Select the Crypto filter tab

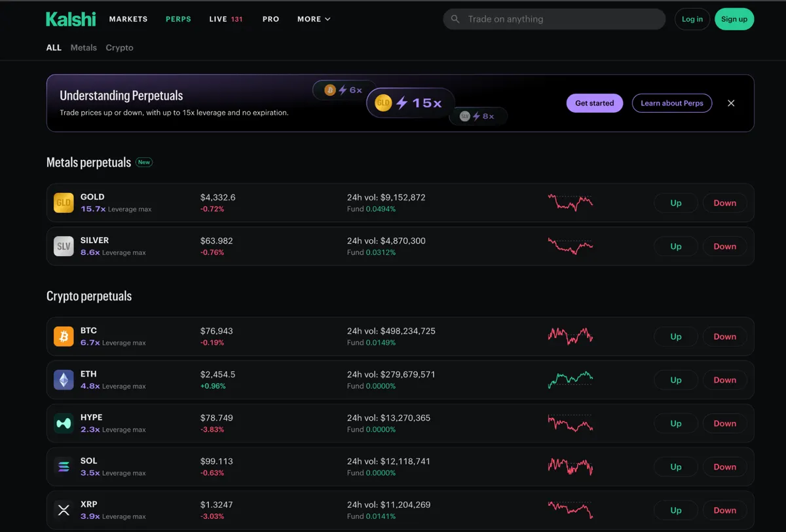click(119, 48)
